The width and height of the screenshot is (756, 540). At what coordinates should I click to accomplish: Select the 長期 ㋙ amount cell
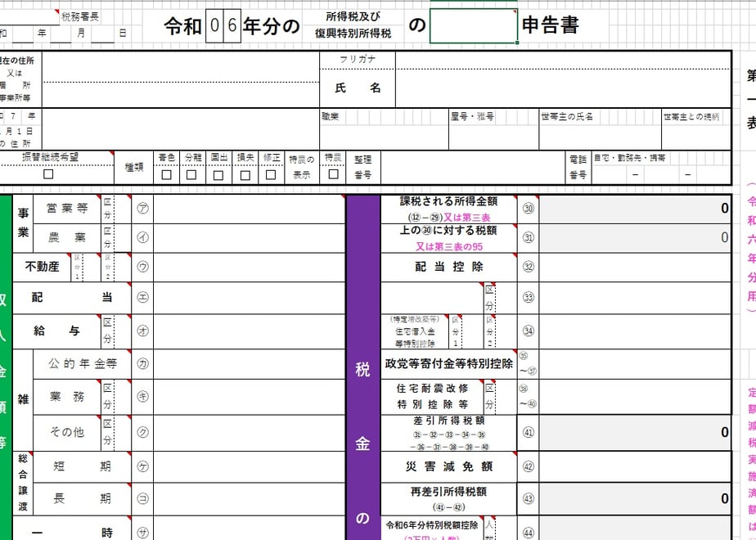click(249, 499)
